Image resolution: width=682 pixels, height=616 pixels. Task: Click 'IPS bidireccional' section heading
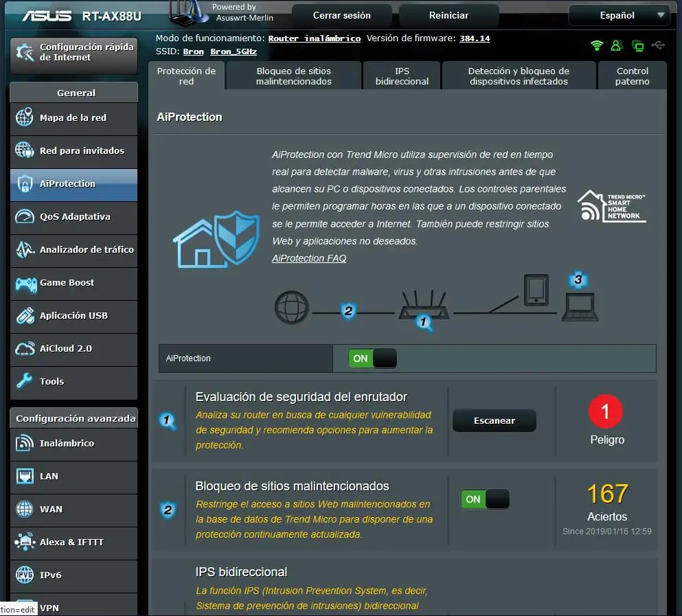(x=241, y=572)
